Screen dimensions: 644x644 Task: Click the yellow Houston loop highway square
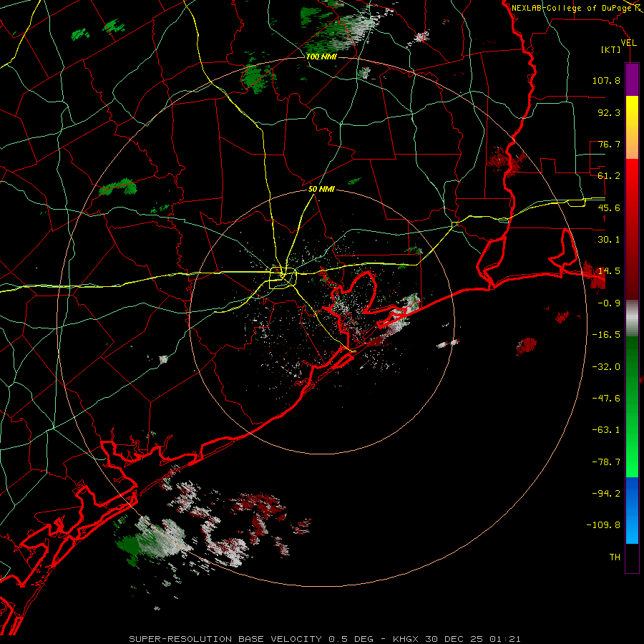pyautogui.click(x=283, y=278)
